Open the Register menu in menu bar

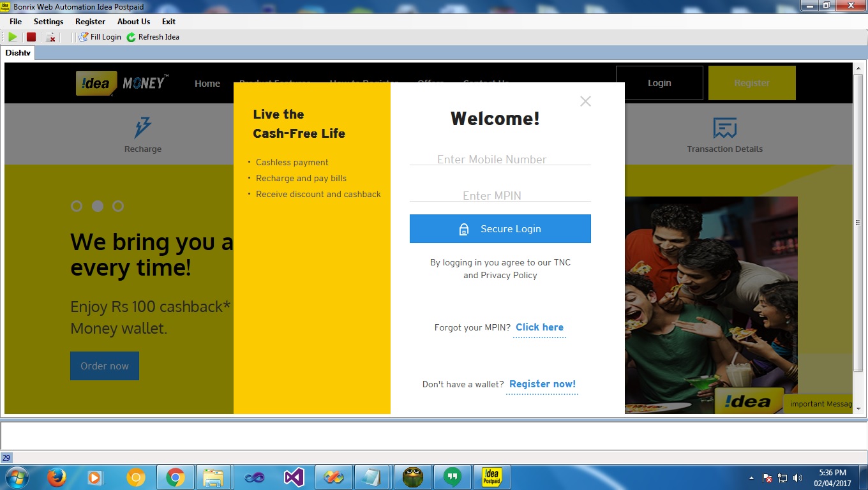[90, 22]
